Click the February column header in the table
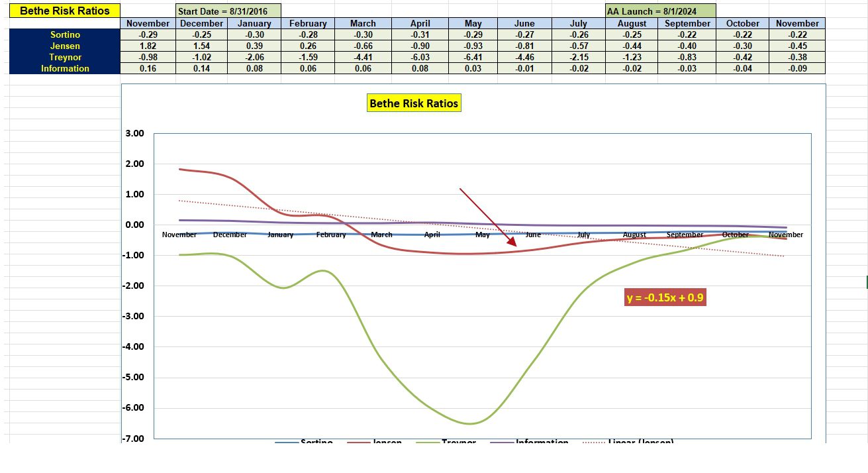 [308, 23]
